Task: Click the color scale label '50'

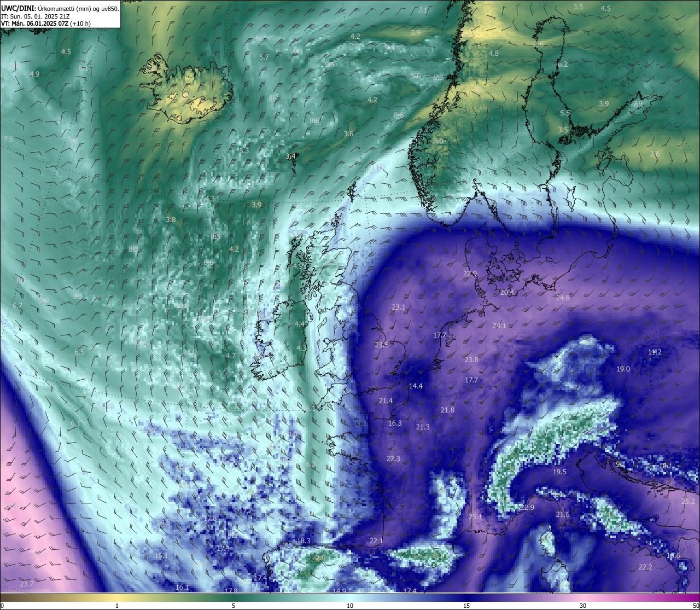Action: coord(695,606)
